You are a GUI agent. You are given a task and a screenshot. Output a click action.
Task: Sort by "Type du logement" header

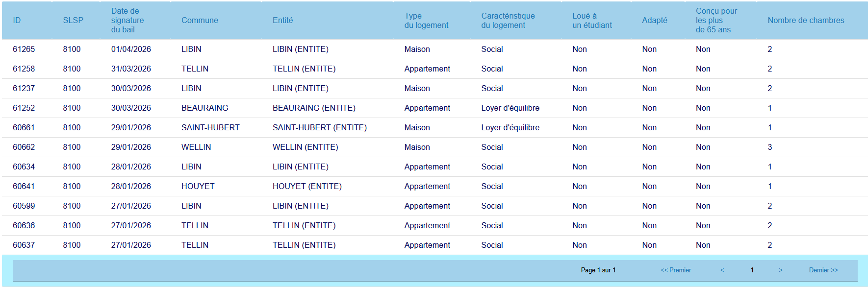(426, 21)
